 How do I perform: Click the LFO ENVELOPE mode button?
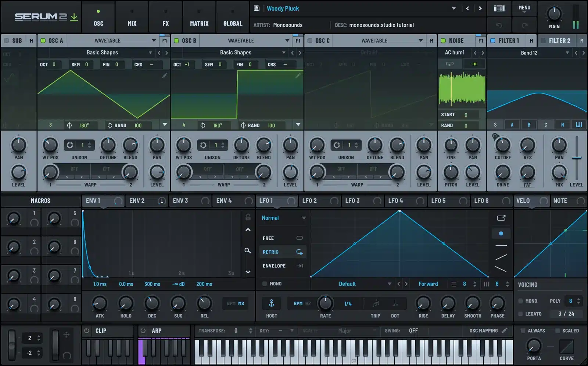(x=282, y=266)
